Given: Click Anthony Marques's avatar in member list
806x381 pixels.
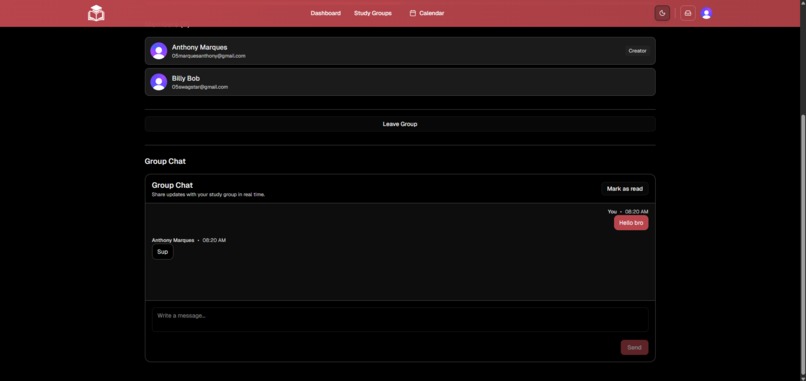Looking at the screenshot, I should (x=158, y=51).
